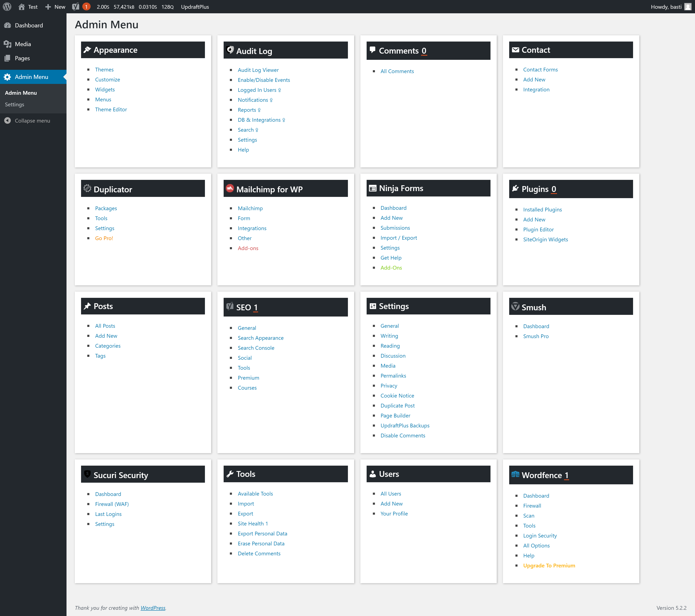Click the Plugins 0 card heading
Image resolution: width=695 pixels, height=616 pixels.
pos(571,189)
